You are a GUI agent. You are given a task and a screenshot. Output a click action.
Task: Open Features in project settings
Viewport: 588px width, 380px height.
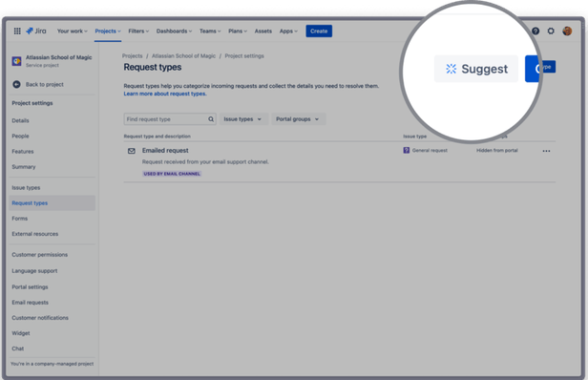click(23, 151)
